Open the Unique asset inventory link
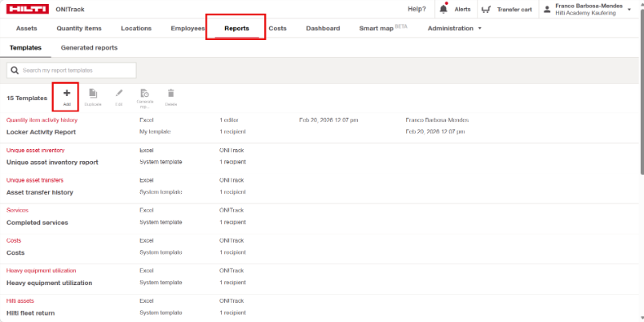This screenshot has width=644, height=322. tap(35, 151)
